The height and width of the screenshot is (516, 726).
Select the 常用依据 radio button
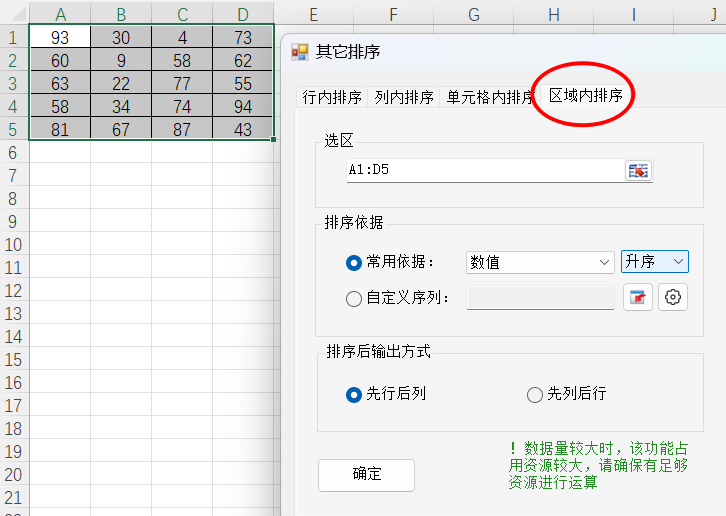point(354,263)
